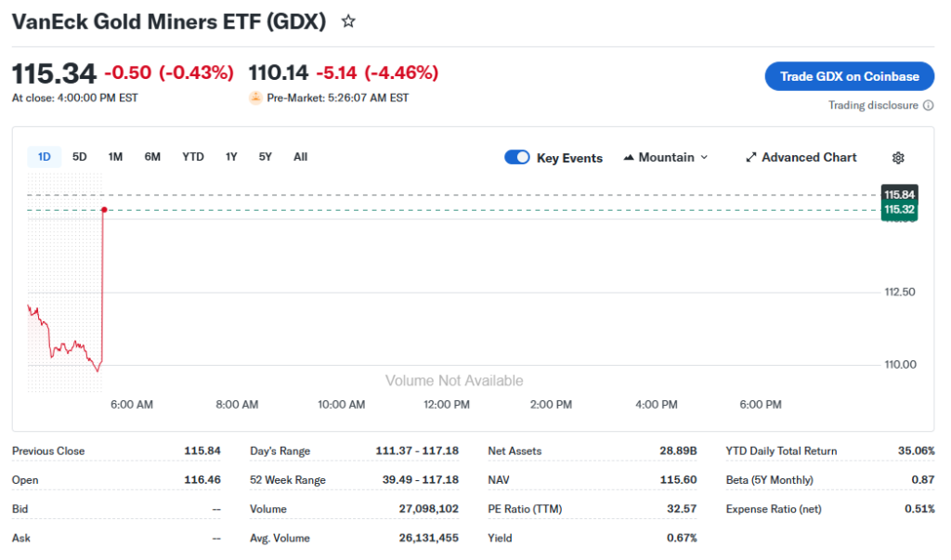
Task: Click the Advanced Chart expand arrows icon
Action: tap(751, 158)
